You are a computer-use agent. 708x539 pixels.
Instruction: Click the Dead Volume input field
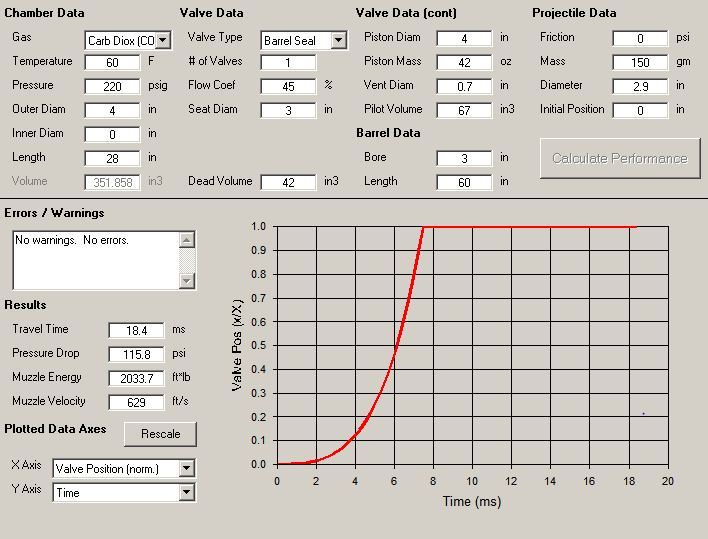[x=288, y=182]
